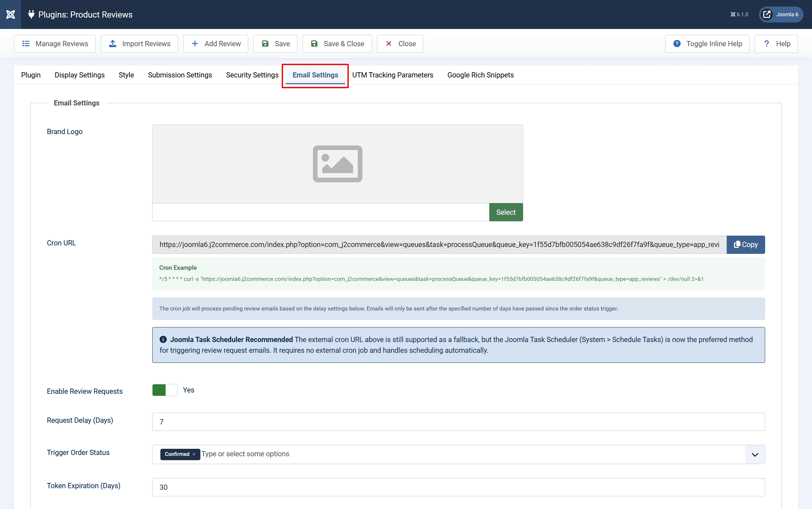Open the Help button
812x509 pixels.
click(776, 44)
